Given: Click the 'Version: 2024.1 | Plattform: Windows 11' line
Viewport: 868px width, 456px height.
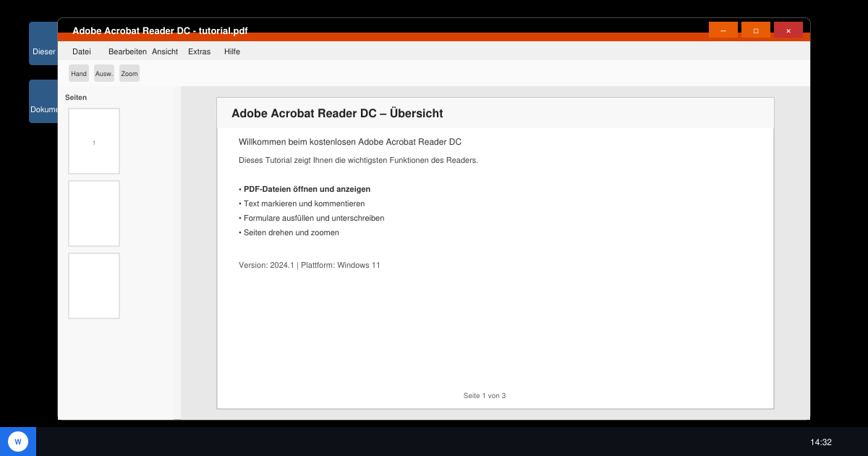Looking at the screenshot, I should click(310, 265).
